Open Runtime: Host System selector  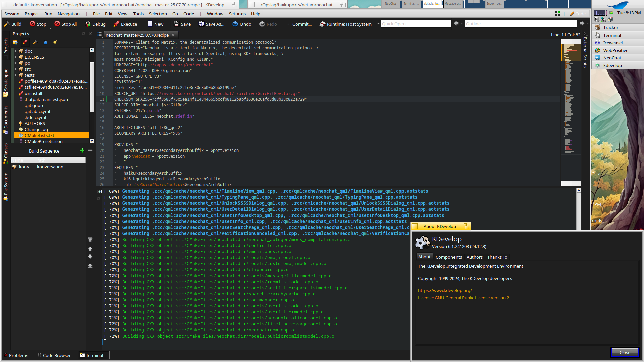click(349, 24)
